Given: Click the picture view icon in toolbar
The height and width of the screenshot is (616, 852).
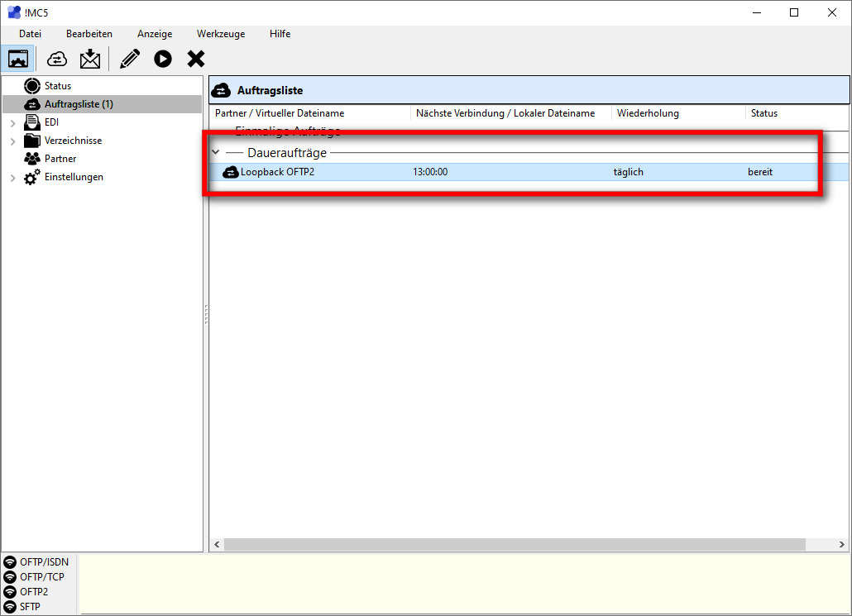Looking at the screenshot, I should pyautogui.click(x=18, y=59).
